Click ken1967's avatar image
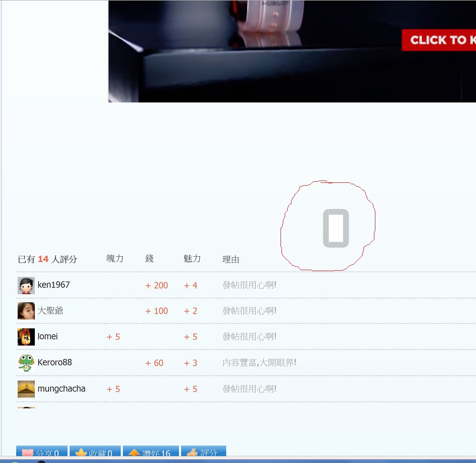This screenshot has height=463, width=476. point(26,285)
